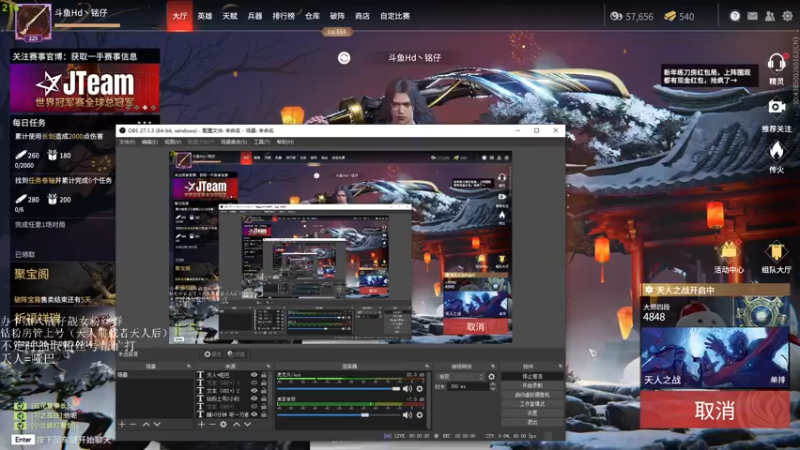The width and height of the screenshot is (800, 450).
Task: Open the scene transition type dropdown in OBS
Action: tap(461, 377)
